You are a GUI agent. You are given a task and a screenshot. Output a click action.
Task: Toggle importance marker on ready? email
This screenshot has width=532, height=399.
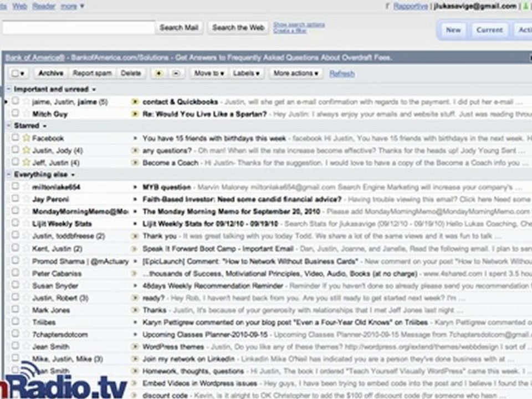(x=135, y=298)
